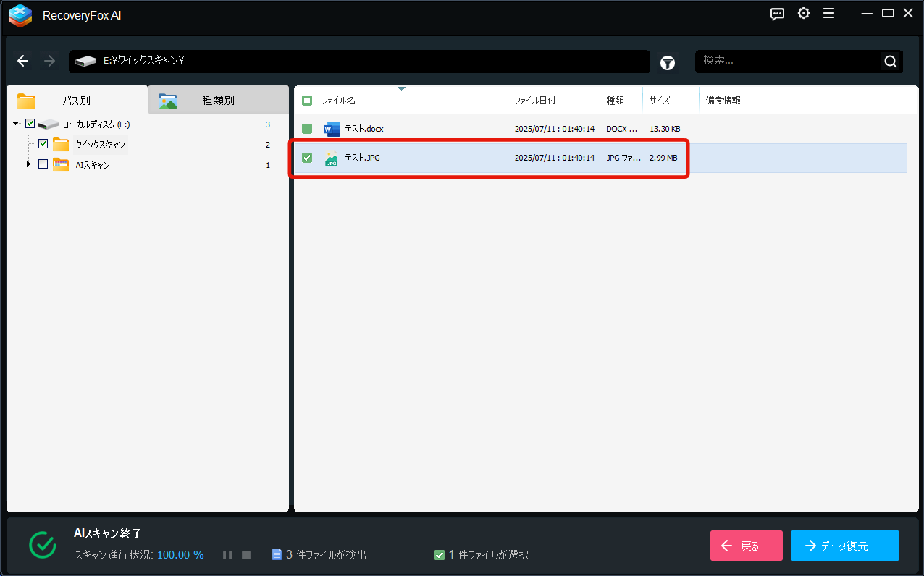Click the 1 件ファイルが選択 status text
Image resolution: width=924 pixels, height=576 pixels.
tap(489, 555)
